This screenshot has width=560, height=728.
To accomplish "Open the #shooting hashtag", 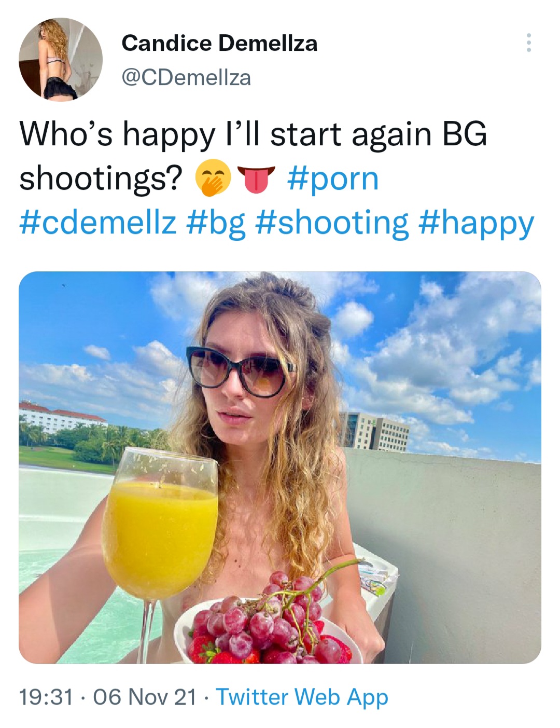I will tap(332, 223).
